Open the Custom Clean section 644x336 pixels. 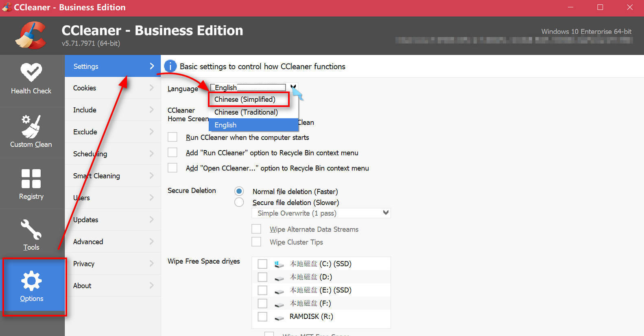[31, 131]
